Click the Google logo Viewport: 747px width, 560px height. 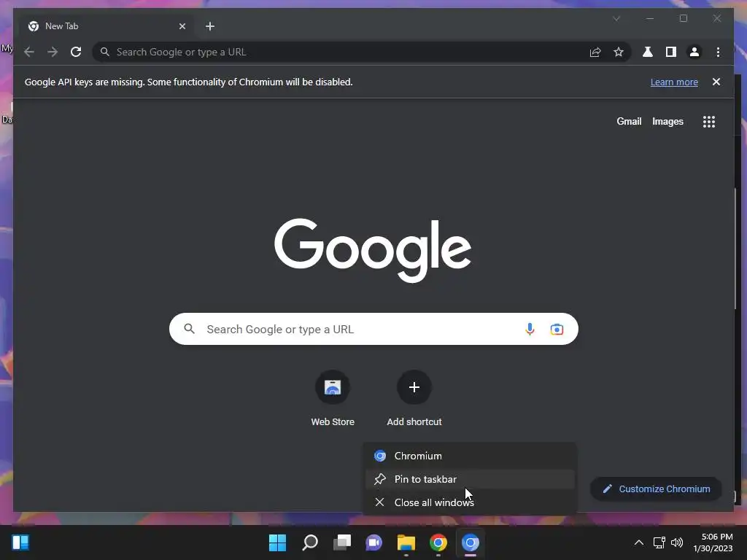point(373,250)
